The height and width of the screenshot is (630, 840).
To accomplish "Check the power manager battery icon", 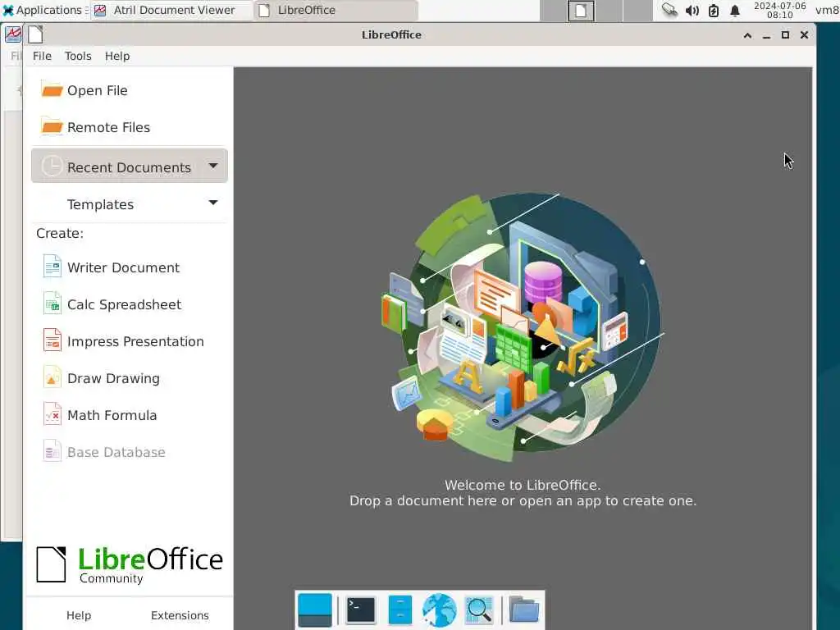I will (x=714, y=10).
